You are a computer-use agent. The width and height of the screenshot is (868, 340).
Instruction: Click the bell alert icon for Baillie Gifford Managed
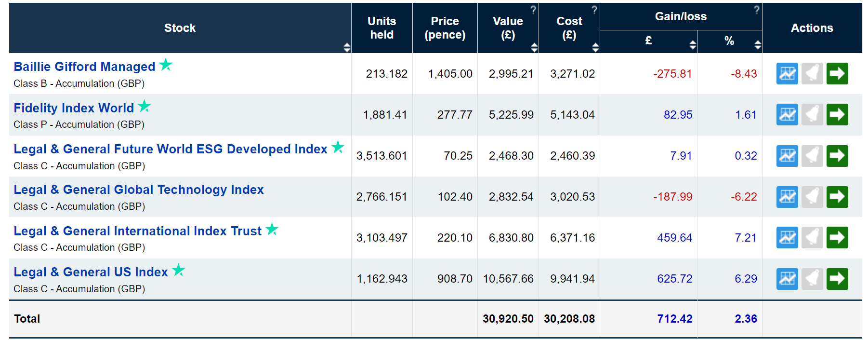(812, 74)
